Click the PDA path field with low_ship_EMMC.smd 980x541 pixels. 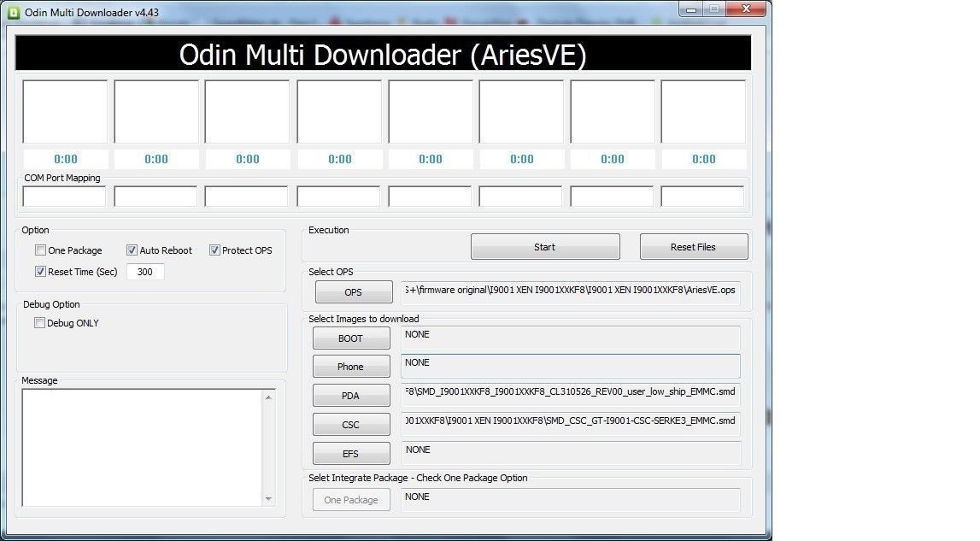570,395
